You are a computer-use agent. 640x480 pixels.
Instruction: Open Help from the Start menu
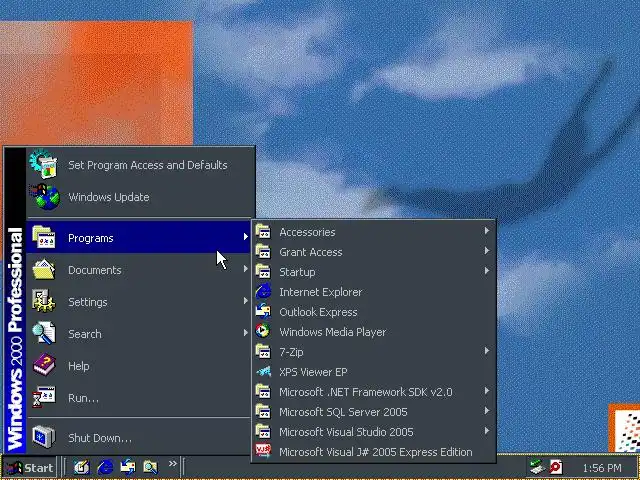click(139, 365)
